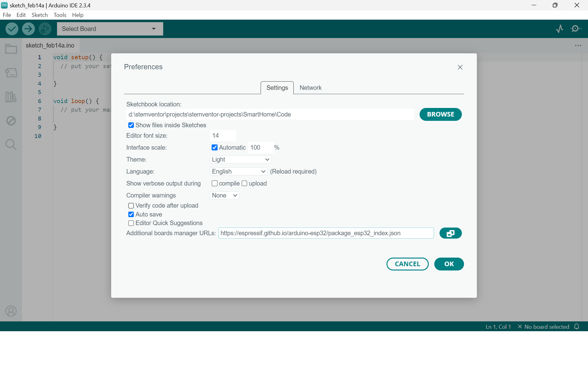
Task: Click the CANCEL button
Action: pyautogui.click(x=407, y=264)
